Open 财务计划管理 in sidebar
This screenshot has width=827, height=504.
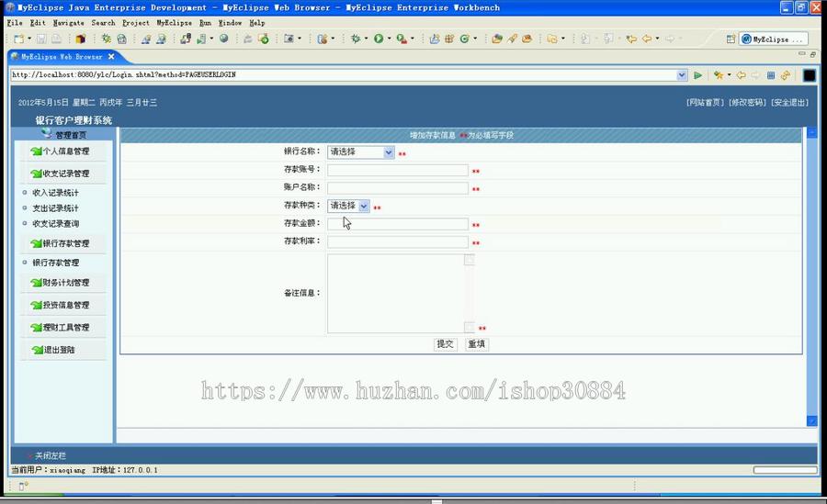(66, 283)
